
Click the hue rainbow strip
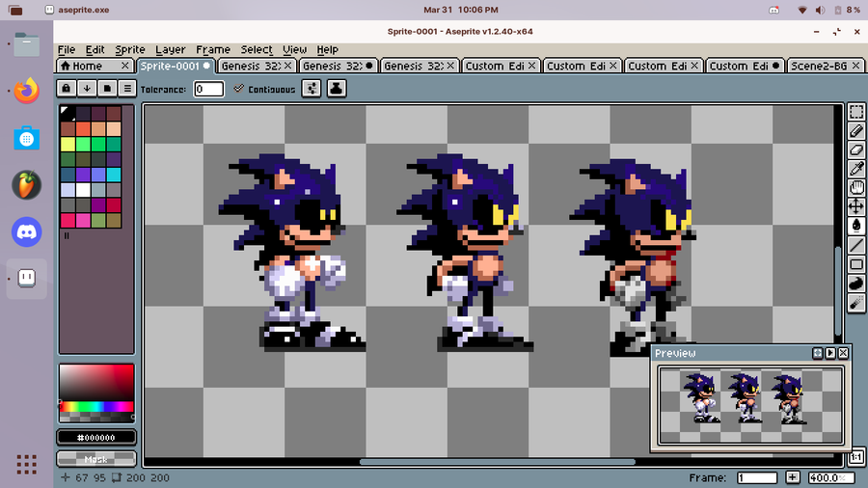coord(96,407)
